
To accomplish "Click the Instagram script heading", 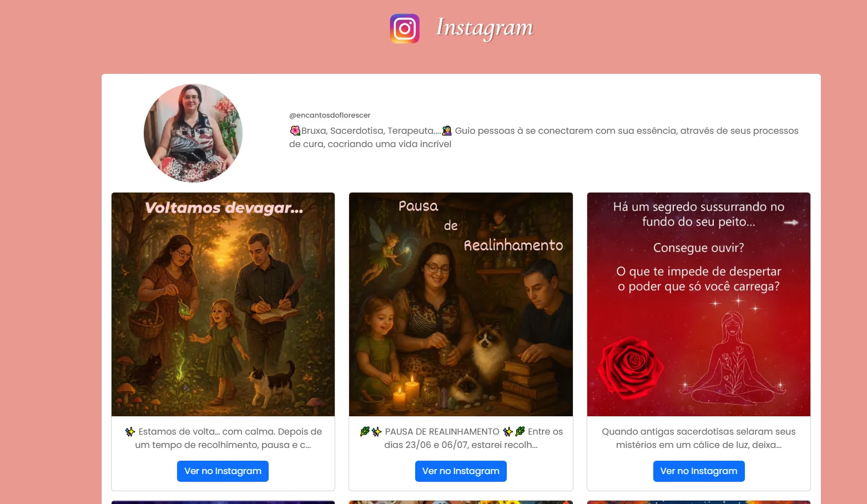I will pos(485,28).
